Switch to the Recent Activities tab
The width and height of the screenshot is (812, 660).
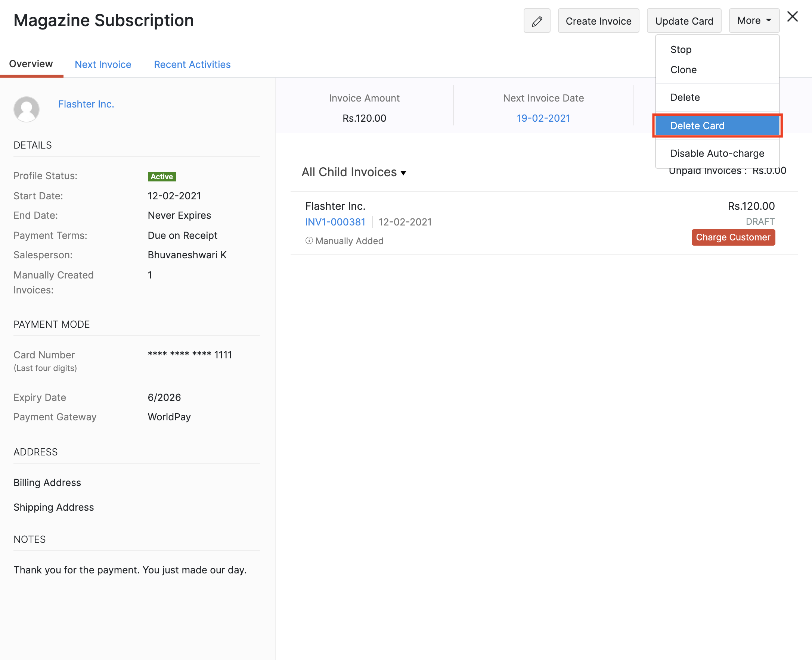click(x=192, y=64)
